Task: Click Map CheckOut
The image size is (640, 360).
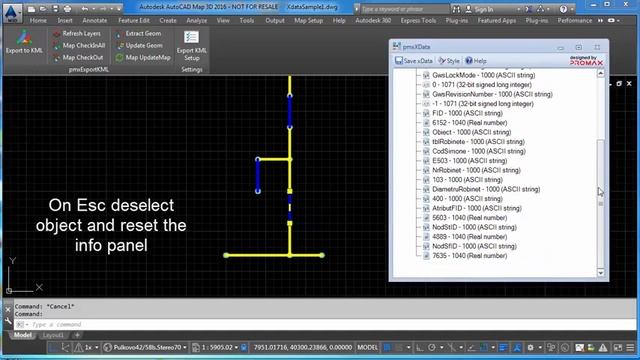Action: pos(78,58)
